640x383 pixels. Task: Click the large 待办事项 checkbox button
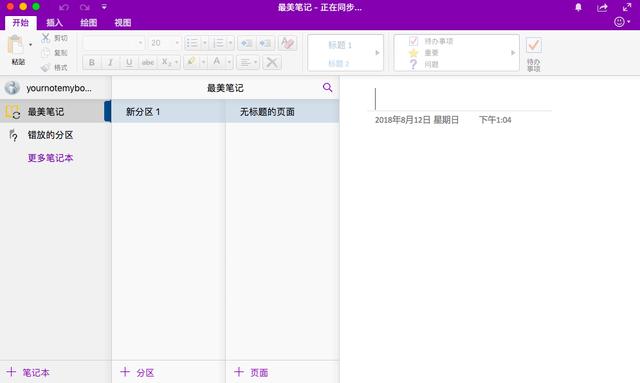pyautogui.click(x=533, y=53)
